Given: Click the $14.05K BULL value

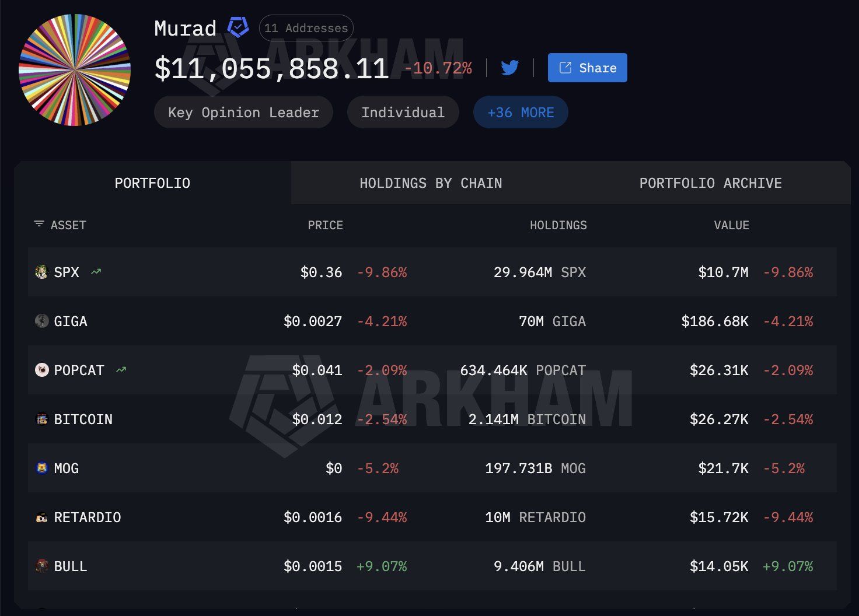Looking at the screenshot, I should tap(719, 566).
